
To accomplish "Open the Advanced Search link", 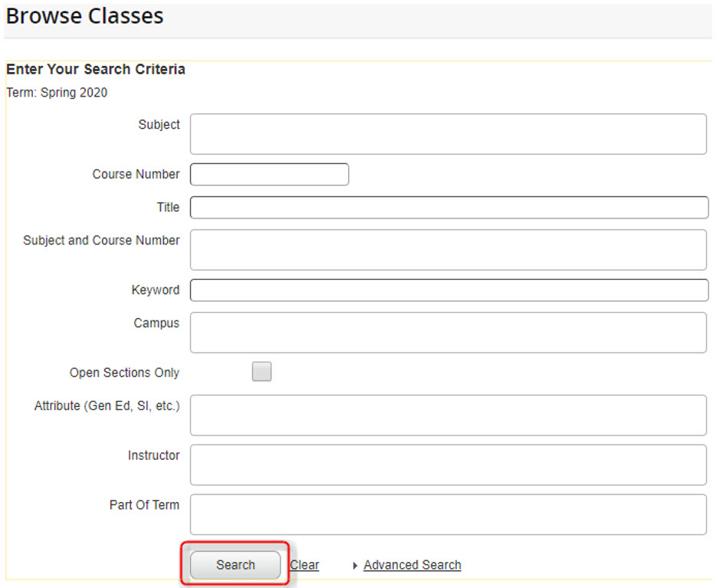I will [412, 565].
